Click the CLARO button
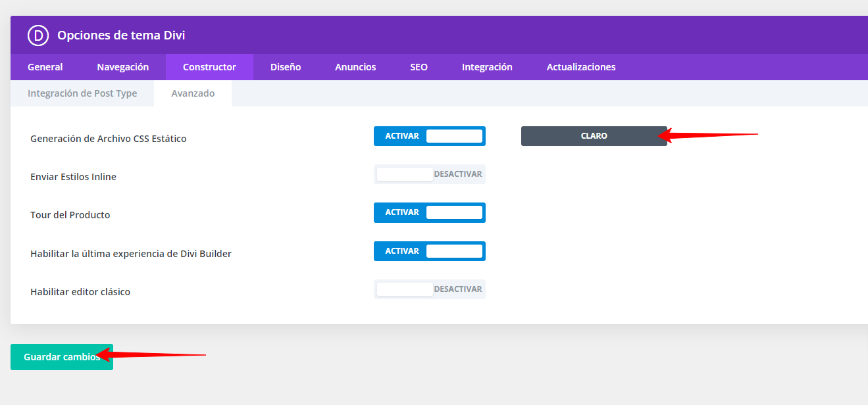868x405 pixels. 594,136
